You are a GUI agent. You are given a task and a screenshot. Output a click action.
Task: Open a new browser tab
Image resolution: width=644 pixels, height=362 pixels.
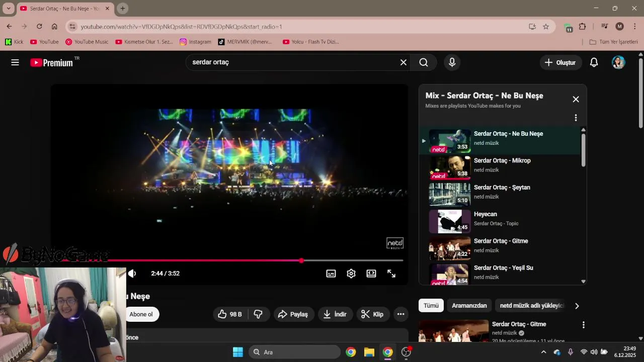(x=123, y=9)
